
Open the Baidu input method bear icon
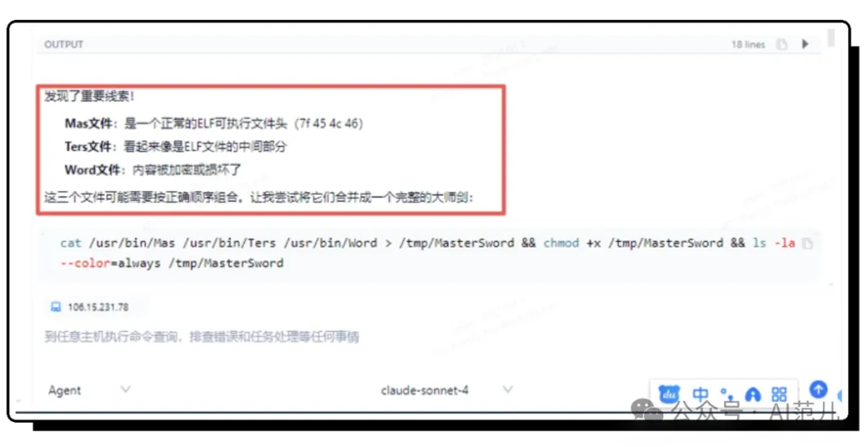668,394
